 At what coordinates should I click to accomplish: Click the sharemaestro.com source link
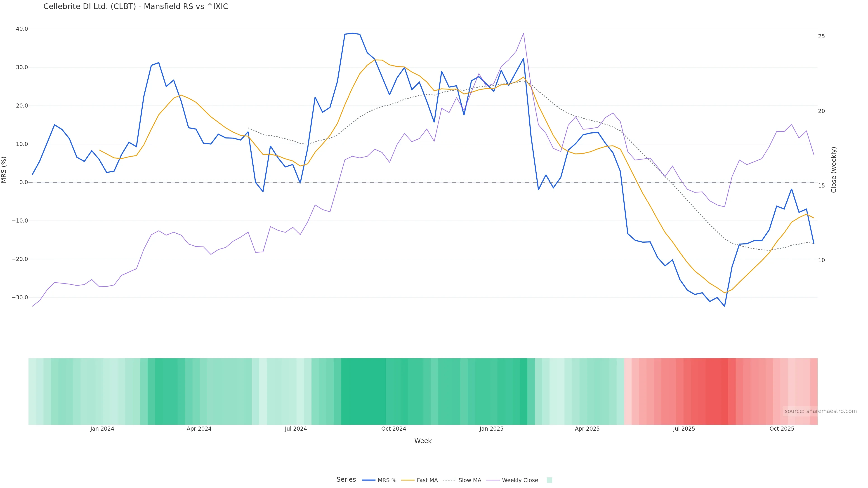(821, 411)
